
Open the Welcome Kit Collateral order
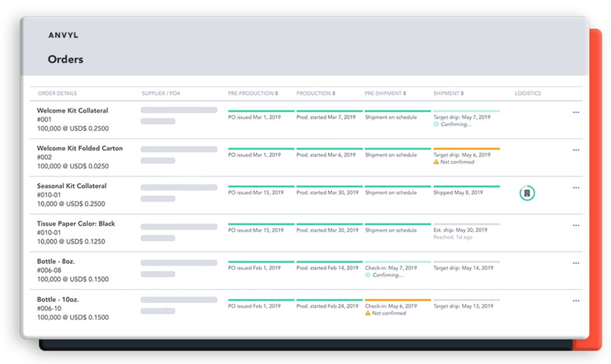coord(73,111)
